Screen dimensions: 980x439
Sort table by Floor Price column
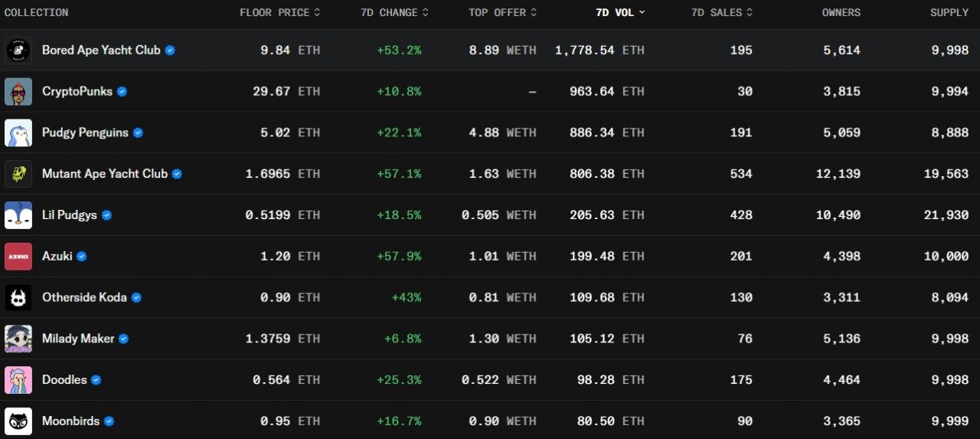[x=280, y=13]
